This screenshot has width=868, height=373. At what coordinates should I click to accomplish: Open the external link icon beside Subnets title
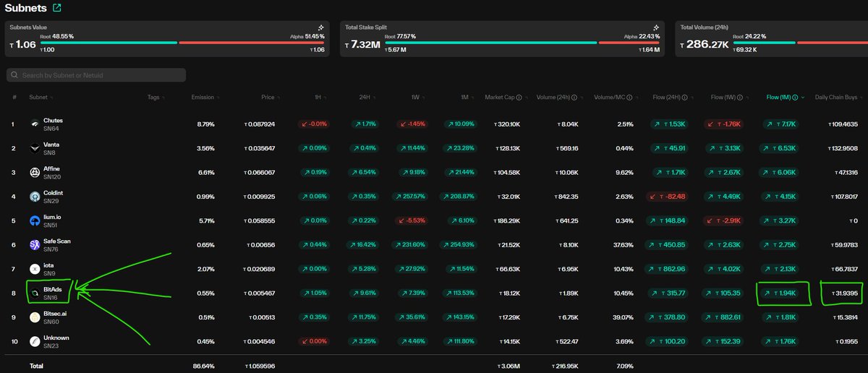[x=57, y=9]
